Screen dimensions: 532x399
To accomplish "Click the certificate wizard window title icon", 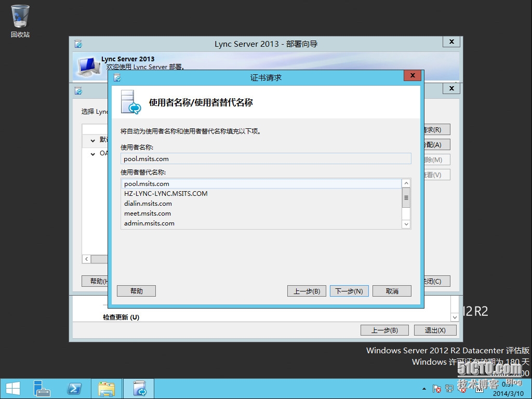I will tap(78, 91).
